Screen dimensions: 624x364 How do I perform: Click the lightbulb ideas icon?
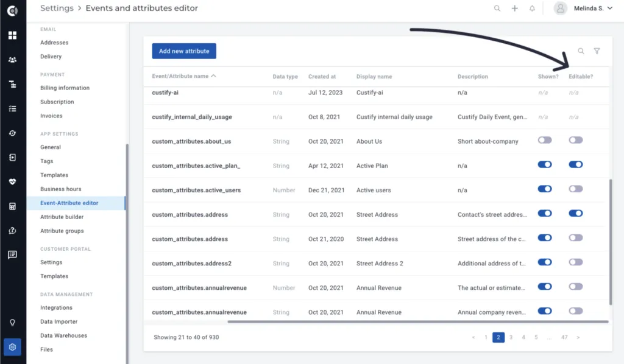coord(13,323)
